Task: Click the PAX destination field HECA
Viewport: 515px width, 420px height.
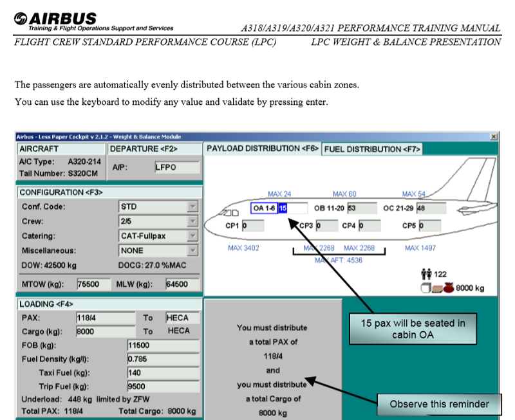Action: [x=182, y=318]
